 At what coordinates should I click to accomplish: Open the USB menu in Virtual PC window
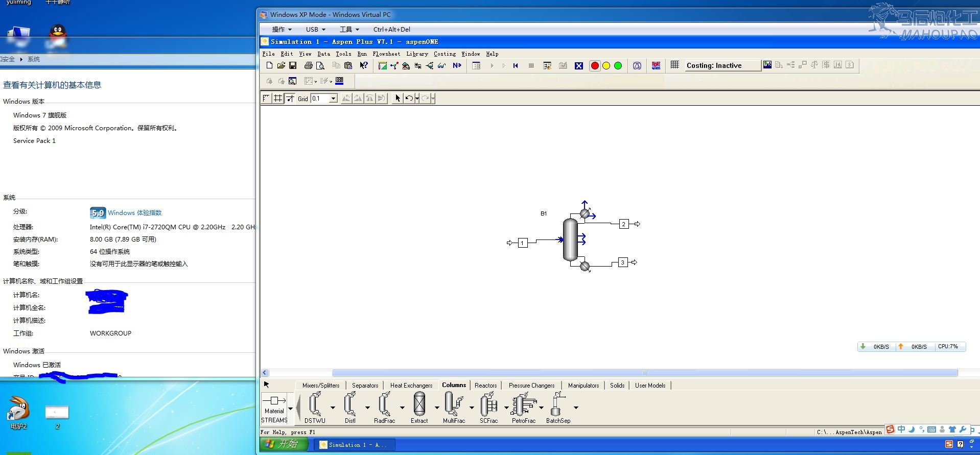pos(315,30)
